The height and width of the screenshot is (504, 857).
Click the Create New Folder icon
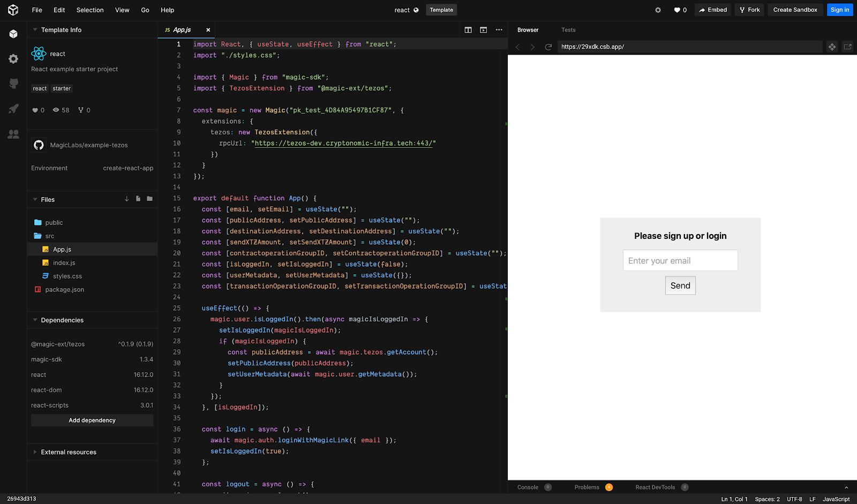click(149, 198)
